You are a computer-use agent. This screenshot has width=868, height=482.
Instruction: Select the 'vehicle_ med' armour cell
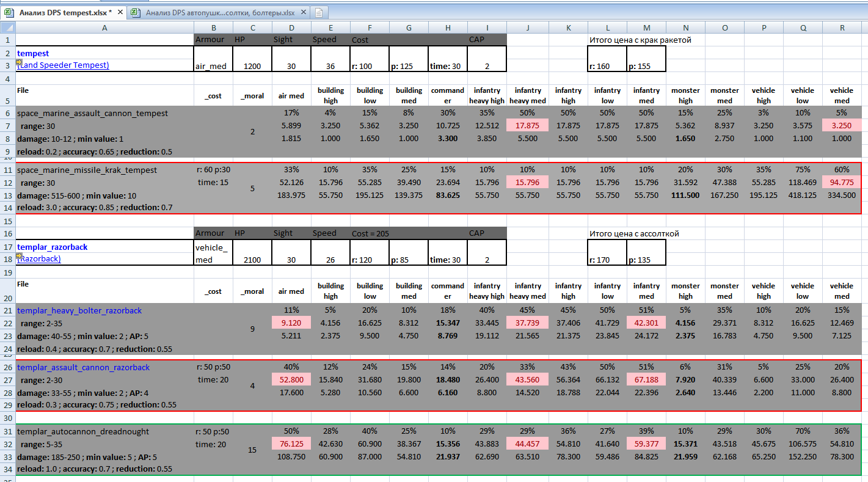click(213, 253)
